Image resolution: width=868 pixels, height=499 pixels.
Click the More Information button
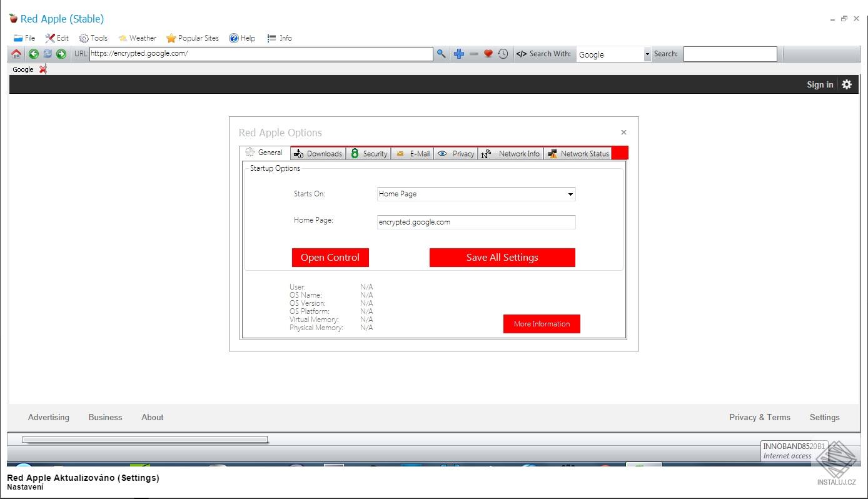point(542,324)
